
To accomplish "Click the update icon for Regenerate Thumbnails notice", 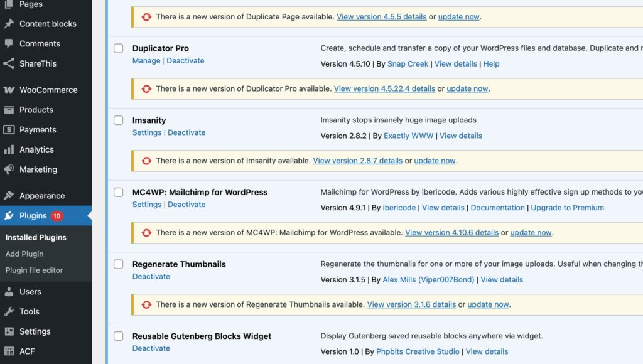I will pos(146,304).
